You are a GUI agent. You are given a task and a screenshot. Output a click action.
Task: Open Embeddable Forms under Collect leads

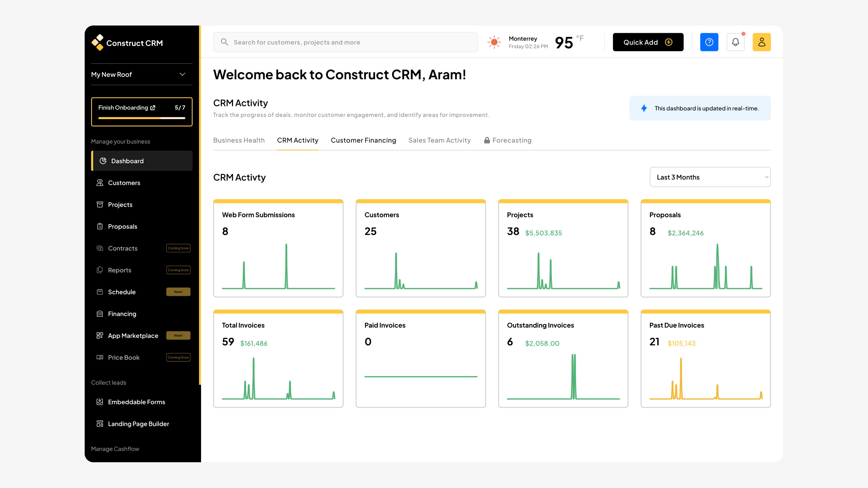(x=136, y=402)
